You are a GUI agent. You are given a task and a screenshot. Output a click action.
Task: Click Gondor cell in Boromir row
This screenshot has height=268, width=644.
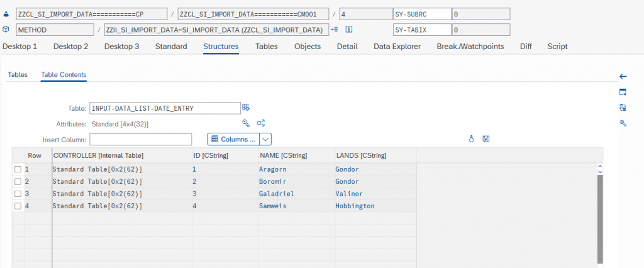[376, 182]
